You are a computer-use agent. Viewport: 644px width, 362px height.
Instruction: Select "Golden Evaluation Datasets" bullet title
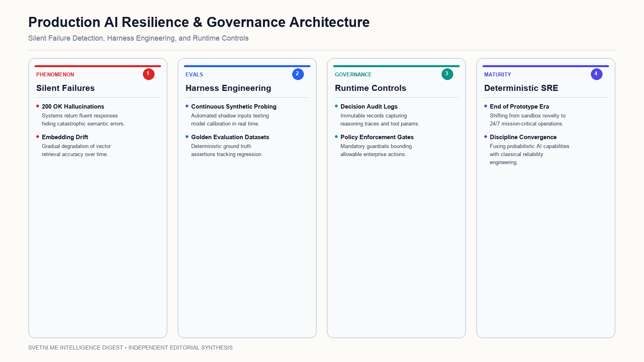[230, 137]
